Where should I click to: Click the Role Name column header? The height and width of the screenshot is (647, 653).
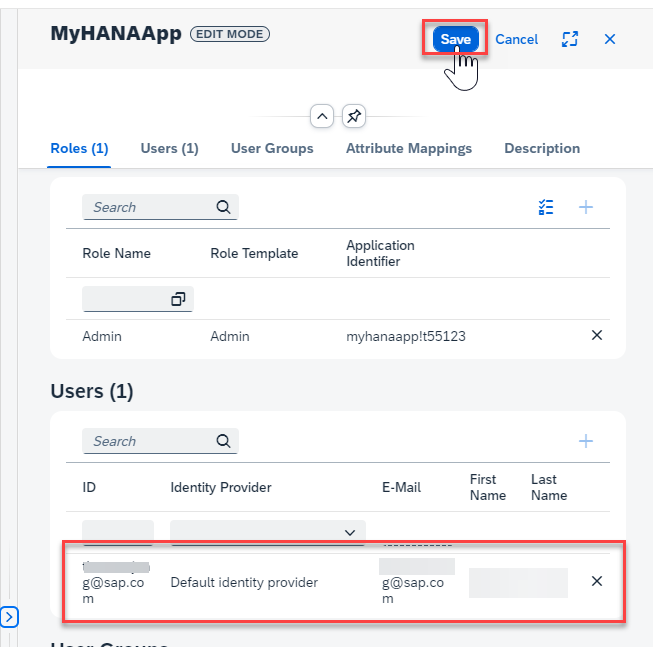tap(117, 253)
